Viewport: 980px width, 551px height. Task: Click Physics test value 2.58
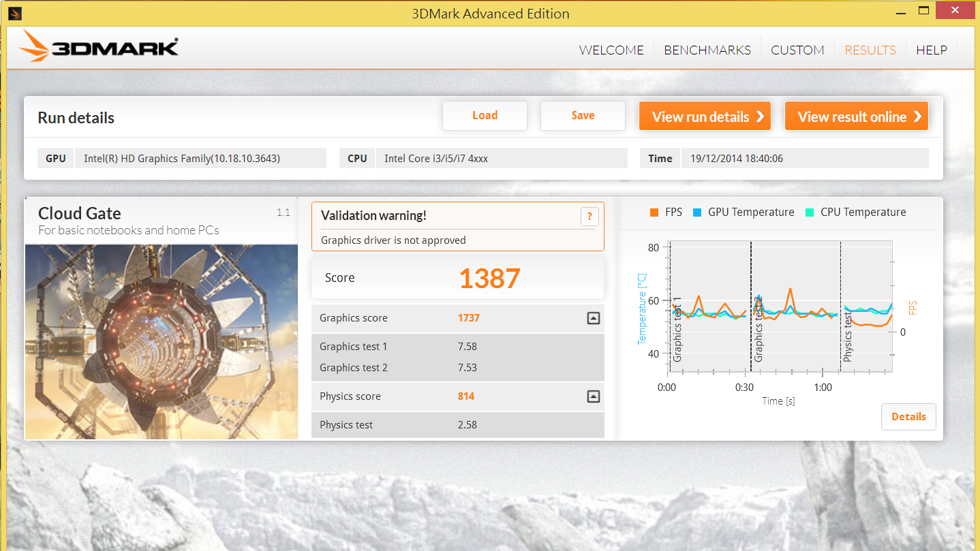468,425
